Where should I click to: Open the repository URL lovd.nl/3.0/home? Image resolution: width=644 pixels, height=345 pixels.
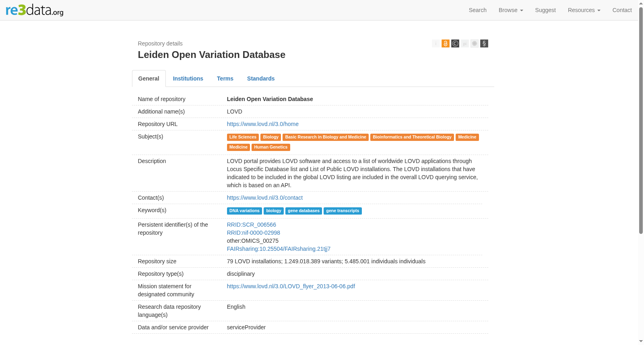pyautogui.click(x=263, y=124)
